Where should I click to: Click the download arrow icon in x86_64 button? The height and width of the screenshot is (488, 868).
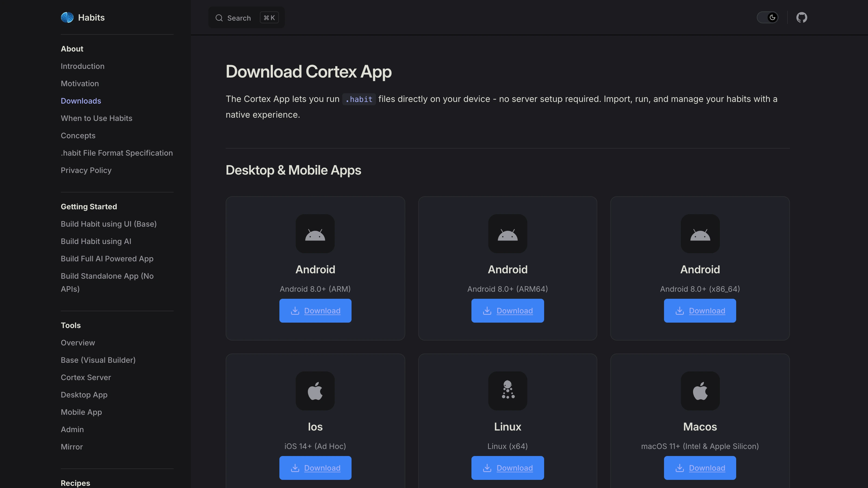click(680, 310)
